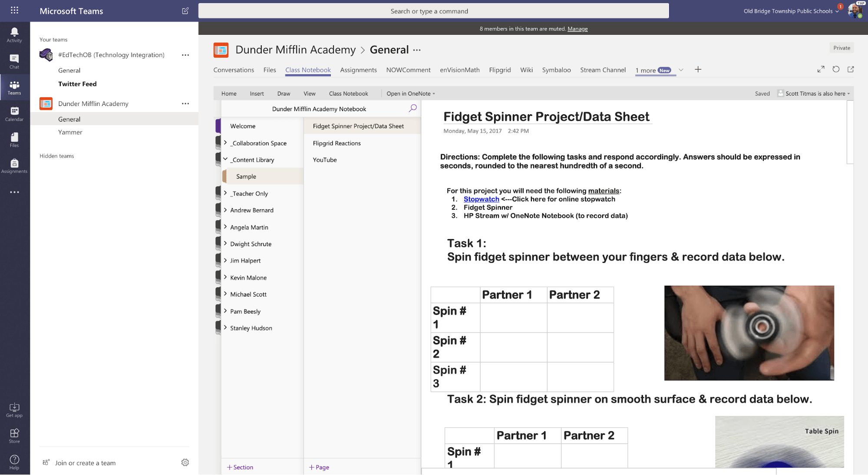The width and height of the screenshot is (868, 475).
Task: Click the Dunder Mifflin Academy team logo
Action: [221, 50]
